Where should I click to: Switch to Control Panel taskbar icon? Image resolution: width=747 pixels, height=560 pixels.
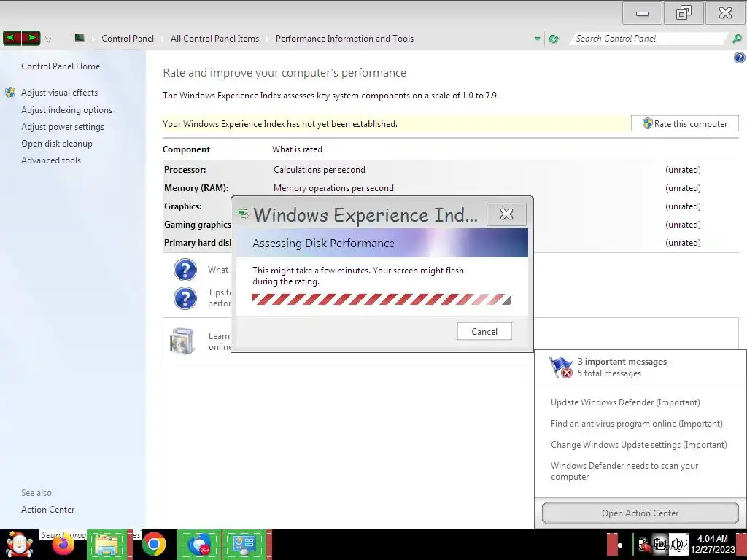click(244, 545)
